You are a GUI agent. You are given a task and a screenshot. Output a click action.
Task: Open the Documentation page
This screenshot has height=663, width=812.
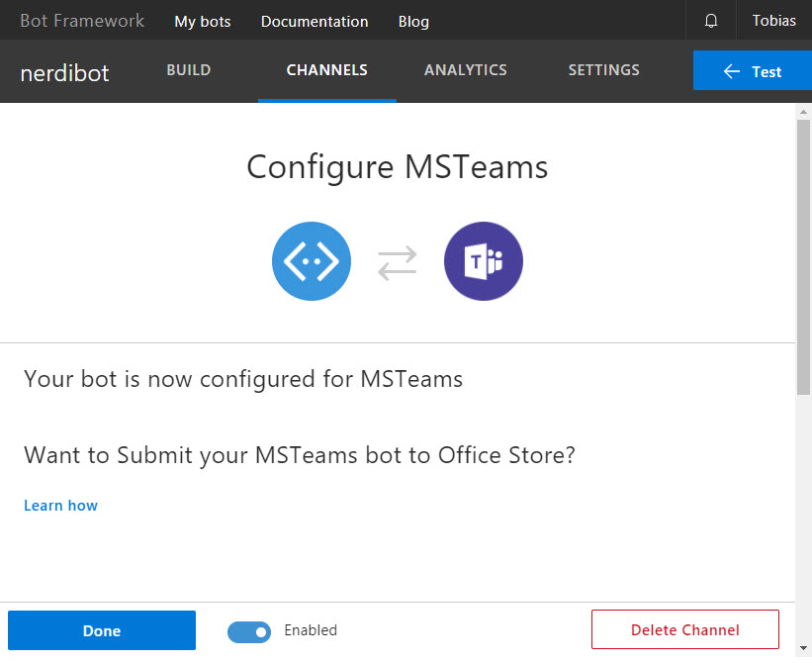pyautogui.click(x=315, y=21)
